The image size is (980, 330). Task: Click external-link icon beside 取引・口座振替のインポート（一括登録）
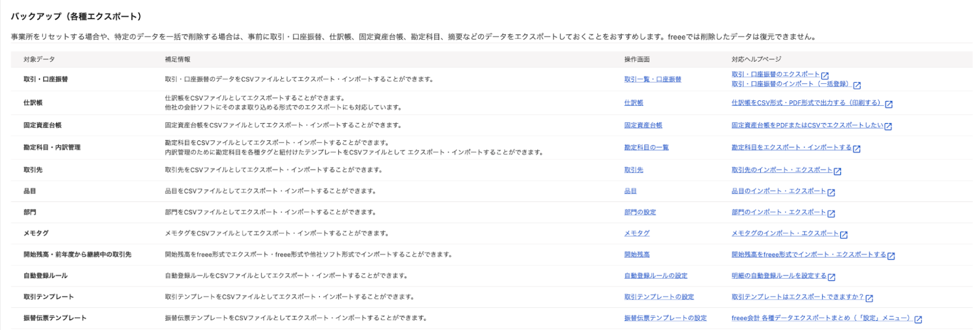[857, 85]
